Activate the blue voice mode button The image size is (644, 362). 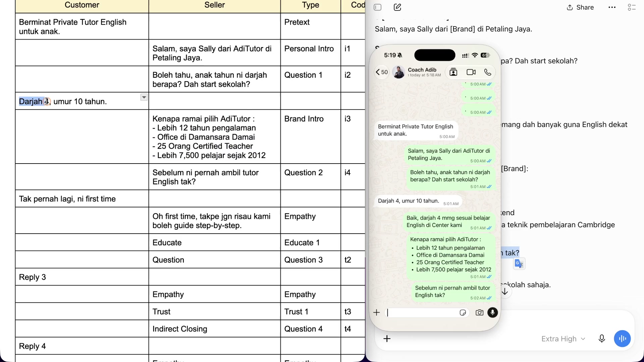pos(622,339)
